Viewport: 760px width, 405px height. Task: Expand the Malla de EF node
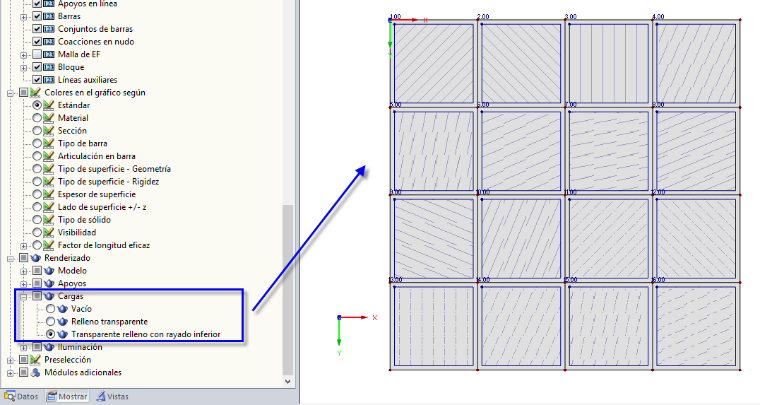(x=23, y=55)
